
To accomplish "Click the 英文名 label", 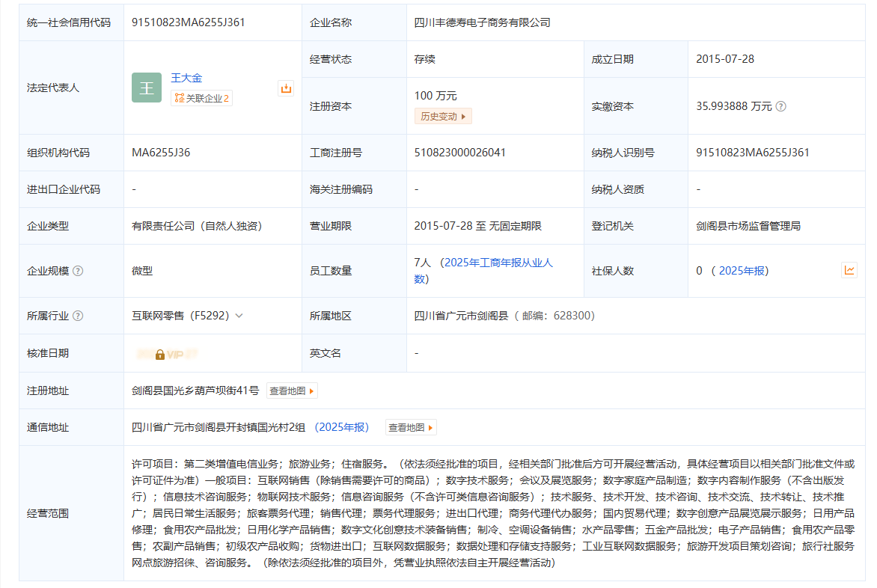I will 325,353.
